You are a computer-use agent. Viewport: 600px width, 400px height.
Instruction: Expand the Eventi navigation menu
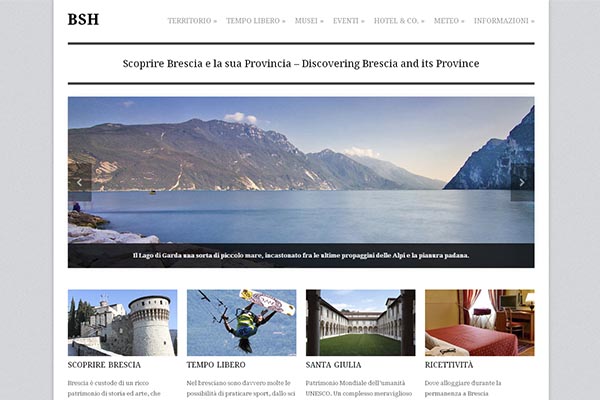349,21
